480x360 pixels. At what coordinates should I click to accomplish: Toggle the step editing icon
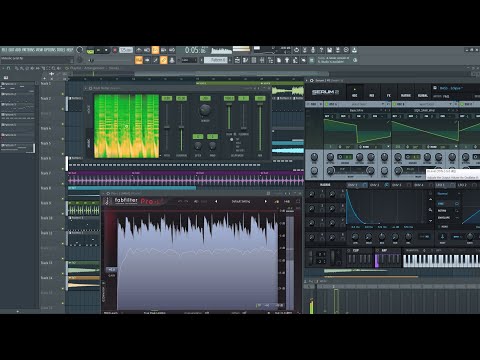tap(155, 60)
